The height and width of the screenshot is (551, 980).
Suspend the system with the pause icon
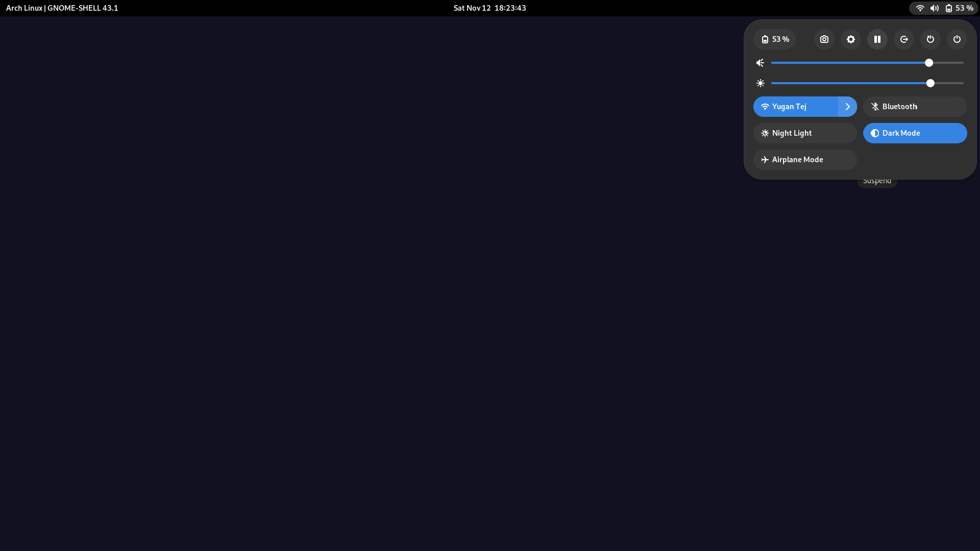877,39
